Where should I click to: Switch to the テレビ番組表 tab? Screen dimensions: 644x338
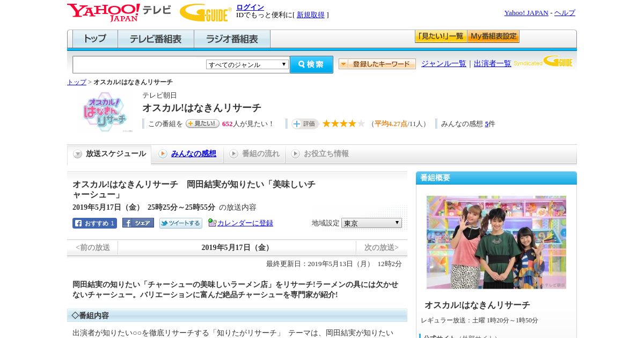pyautogui.click(x=156, y=39)
